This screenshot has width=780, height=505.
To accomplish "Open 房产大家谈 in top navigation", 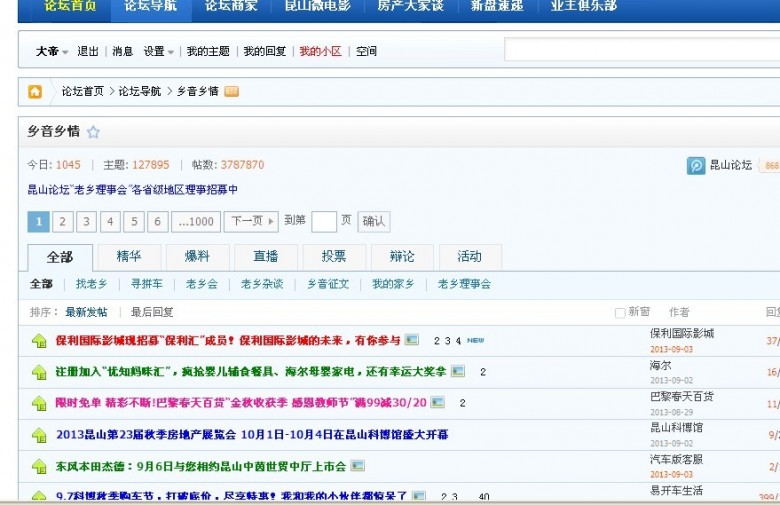I will pyautogui.click(x=410, y=6).
